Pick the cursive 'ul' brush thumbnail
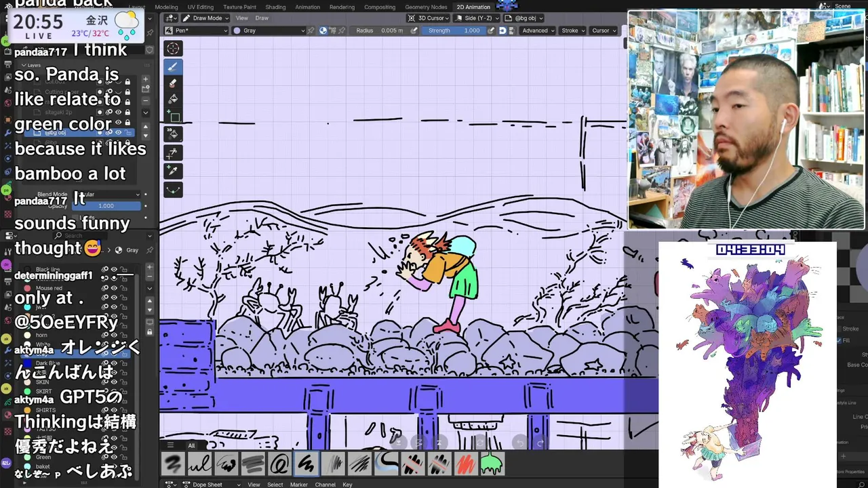The width and height of the screenshot is (868, 488). click(199, 464)
